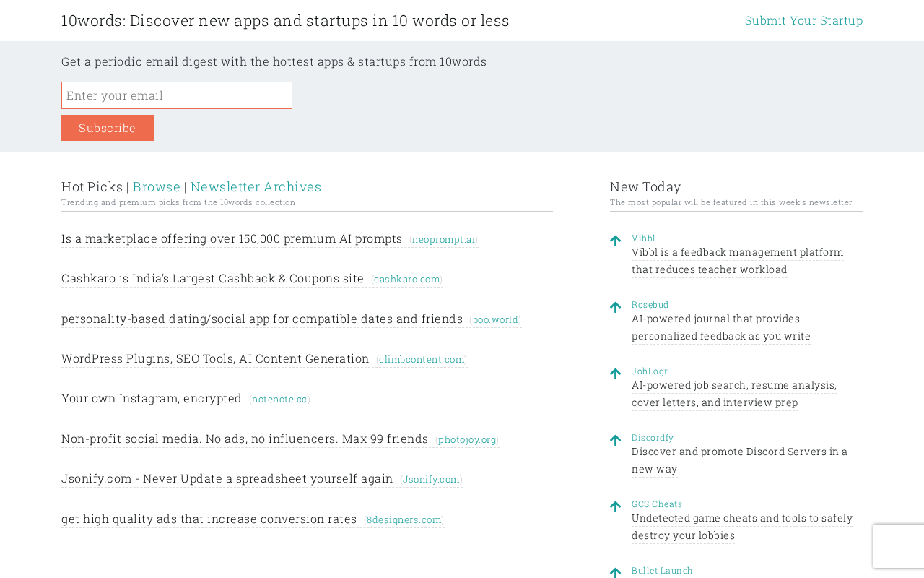Open Submit Your Startup link
This screenshot has width=924, height=578.
[803, 20]
